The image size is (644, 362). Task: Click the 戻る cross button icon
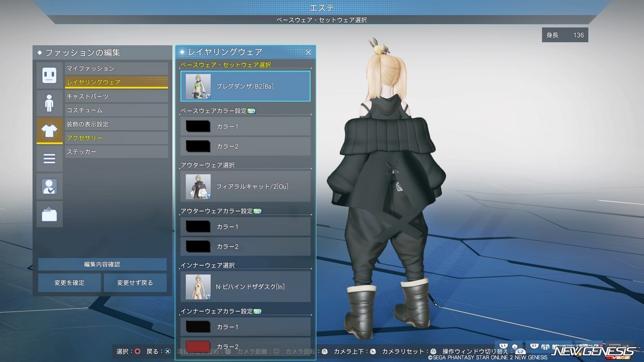168,352
